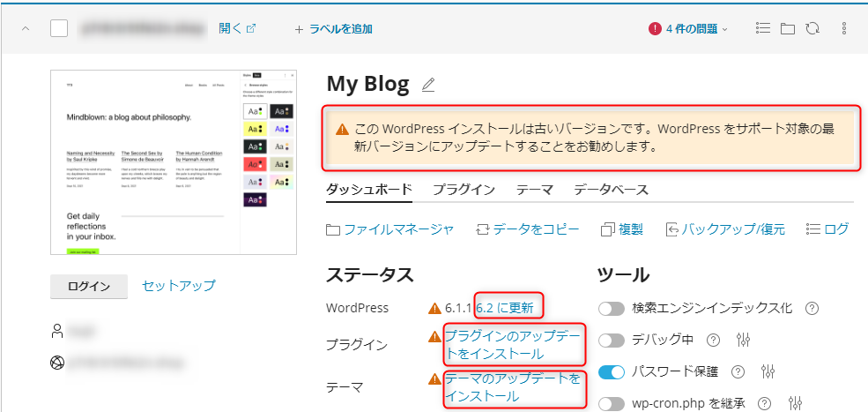Click the help icon beside wp-cron.php を継承

(x=765, y=403)
